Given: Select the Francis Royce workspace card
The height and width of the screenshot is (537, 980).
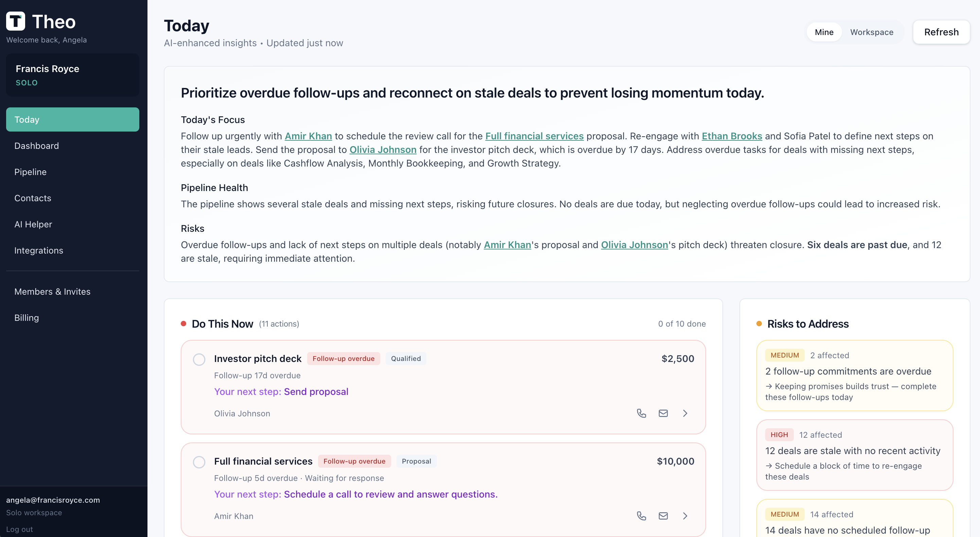Looking at the screenshot, I should click(72, 74).
